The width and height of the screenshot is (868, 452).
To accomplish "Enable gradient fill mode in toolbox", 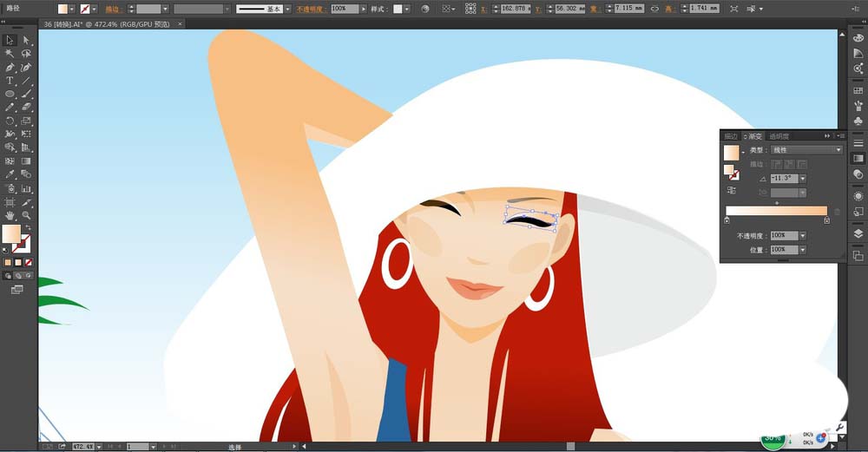I will point(18,262).
